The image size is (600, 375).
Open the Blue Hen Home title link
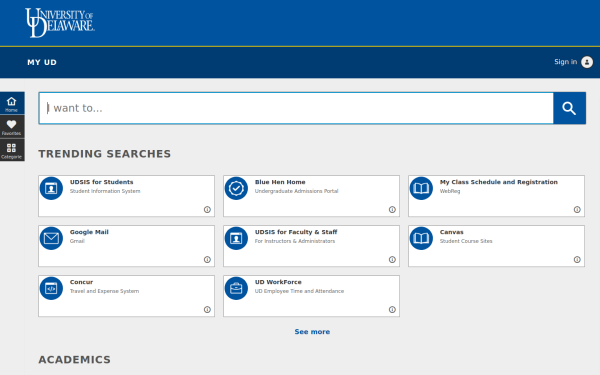[x=280, y=182]
